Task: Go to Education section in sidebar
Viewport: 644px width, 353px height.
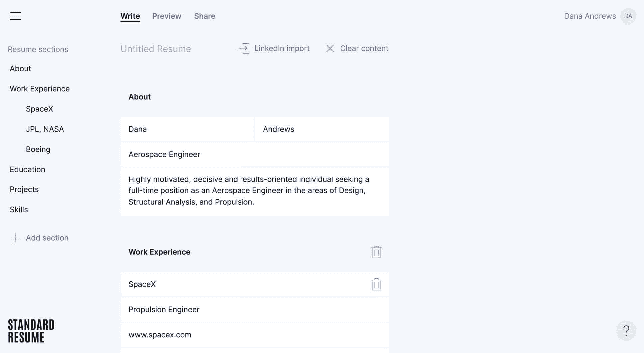Action: (27, 169)
